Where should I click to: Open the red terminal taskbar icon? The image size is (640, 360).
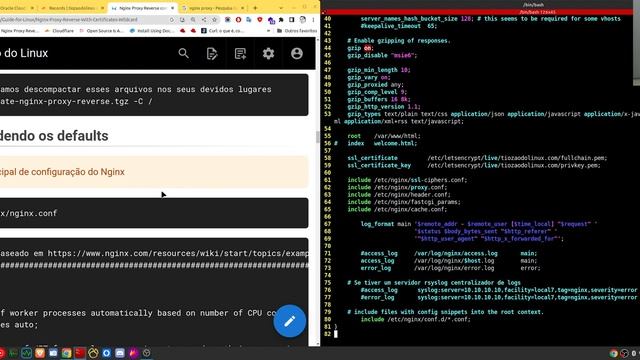(x=80, y=353)
